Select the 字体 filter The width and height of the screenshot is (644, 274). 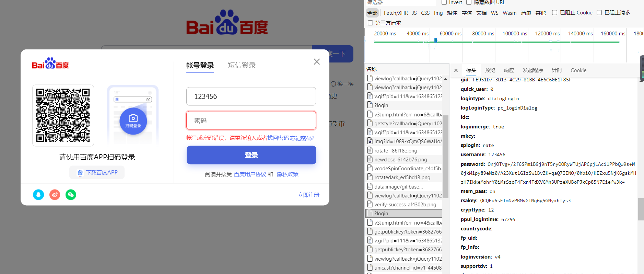[467, 13]
